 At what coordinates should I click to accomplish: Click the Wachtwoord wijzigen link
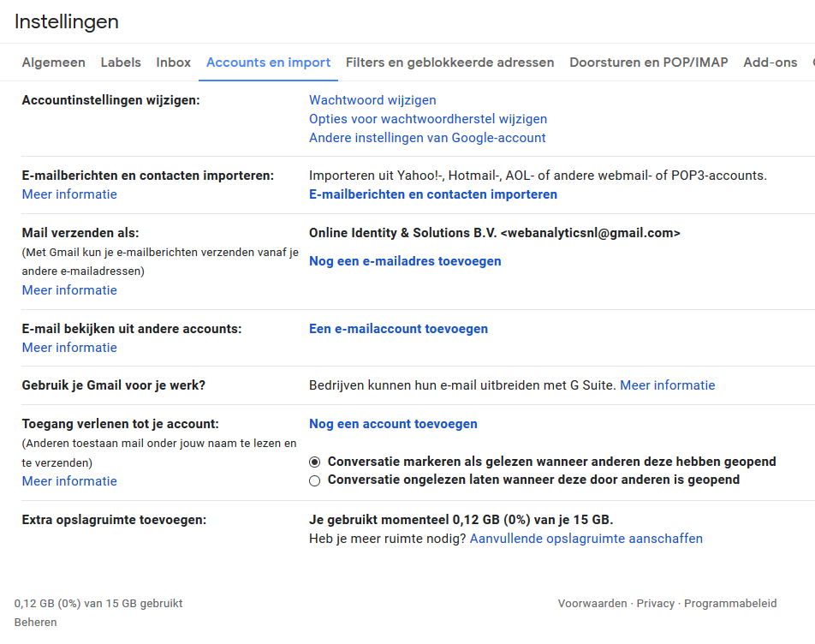(x=372, y=100)
